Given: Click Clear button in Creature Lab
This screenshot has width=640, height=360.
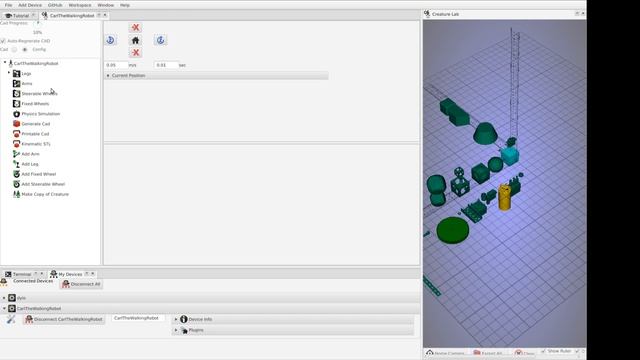Looking at the screenshot, I should click(524, 353).
